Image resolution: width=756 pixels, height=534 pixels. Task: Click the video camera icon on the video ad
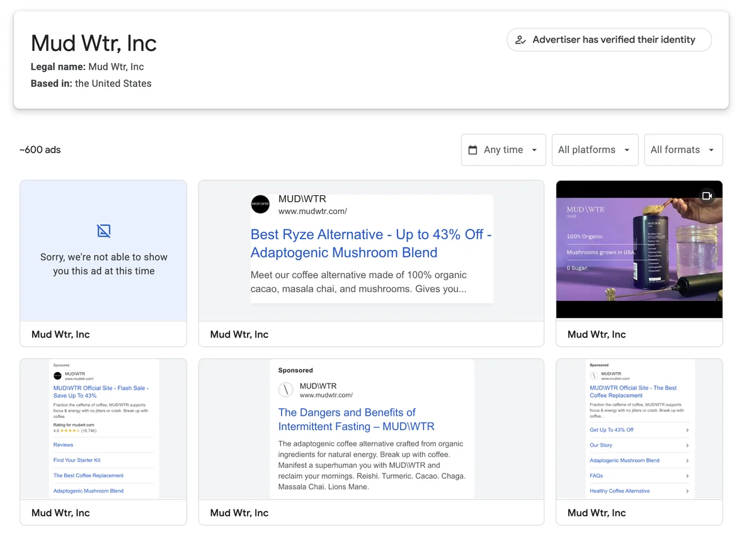[707, 196]
